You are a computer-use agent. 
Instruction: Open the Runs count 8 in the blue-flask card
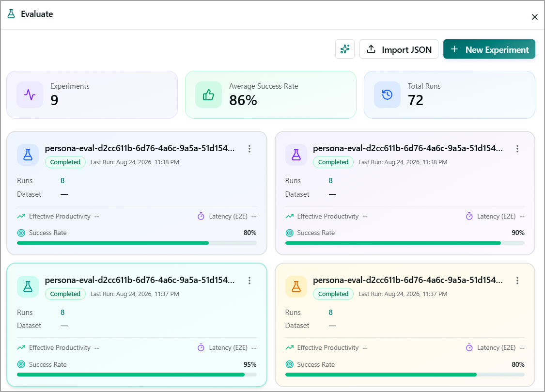pos(62,181)
